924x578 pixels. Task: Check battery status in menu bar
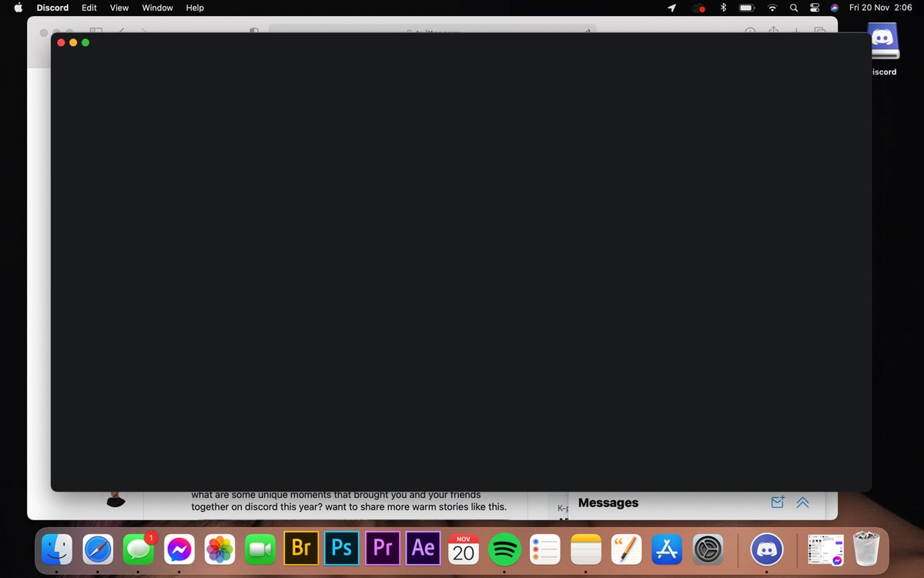[x=747, y=8]
